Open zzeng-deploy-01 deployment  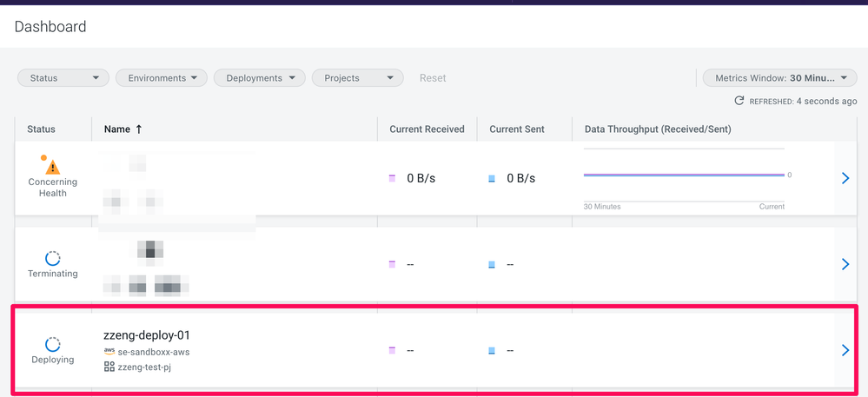pyautogui.click(x=147, y=335)
